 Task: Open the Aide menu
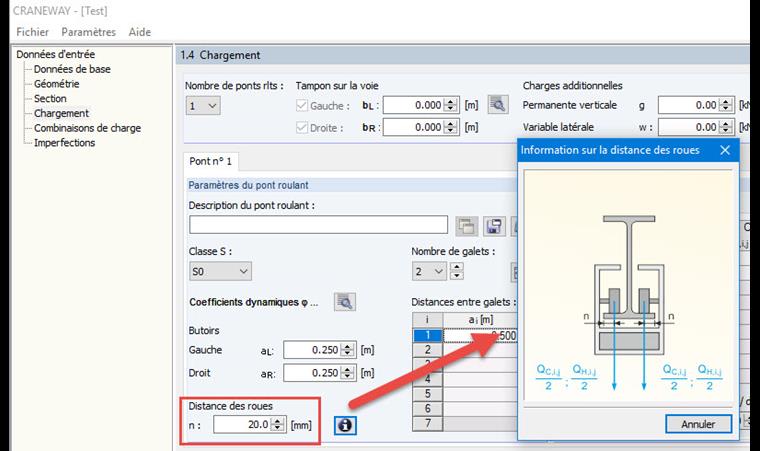[x=140, y=32]
